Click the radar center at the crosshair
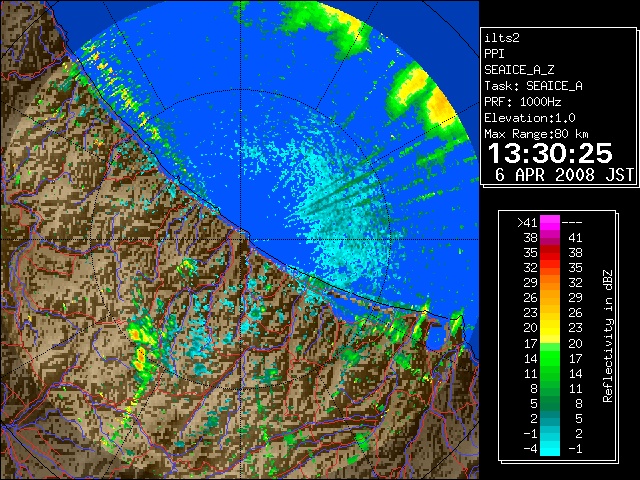Viewport: 640px width, 480px height. (x=241, y=239)
